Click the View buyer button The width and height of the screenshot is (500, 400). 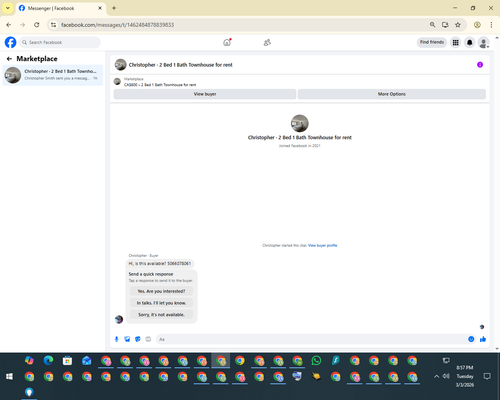[205, 94]
